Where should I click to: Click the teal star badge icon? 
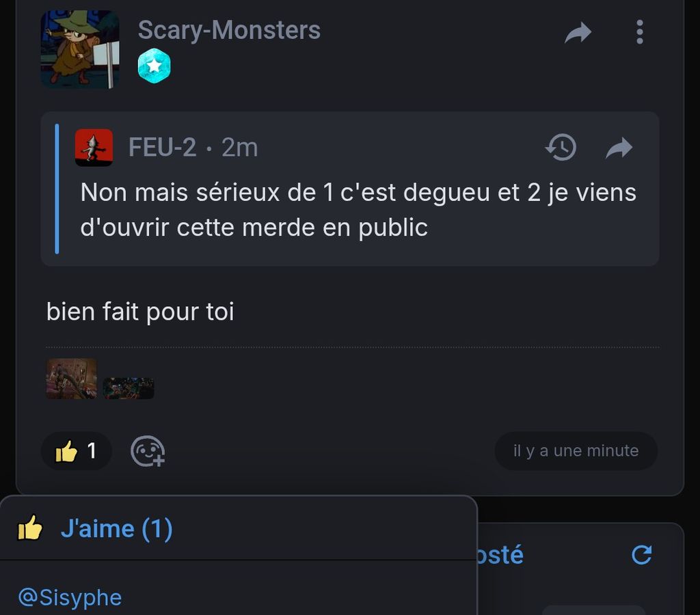(154, 66)
